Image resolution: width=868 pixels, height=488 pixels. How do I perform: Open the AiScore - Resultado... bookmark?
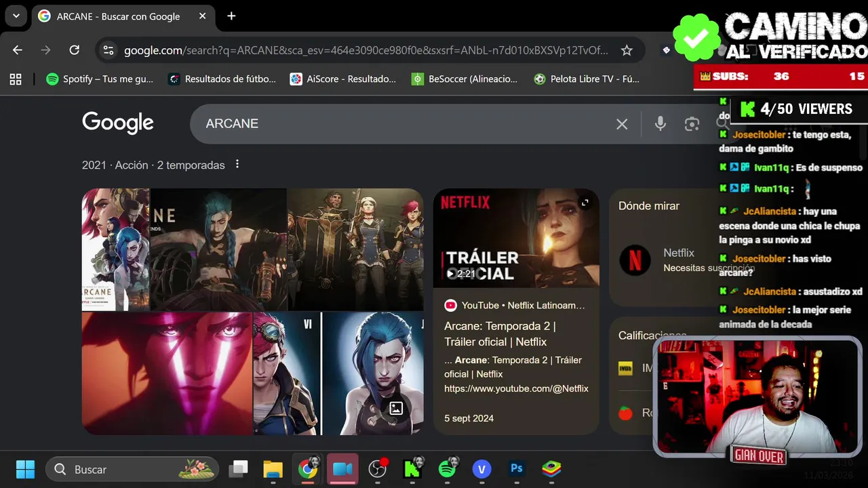[x=343, y=79]
